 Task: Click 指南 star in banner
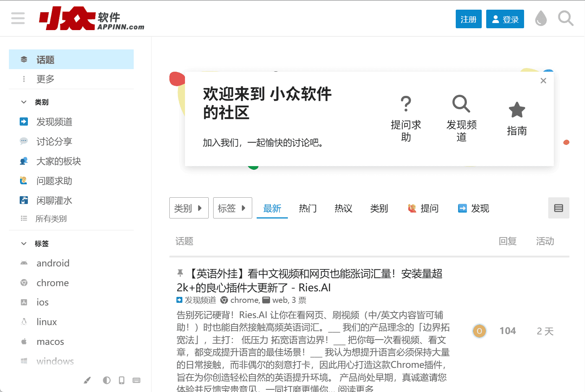[x=517, y=119]
